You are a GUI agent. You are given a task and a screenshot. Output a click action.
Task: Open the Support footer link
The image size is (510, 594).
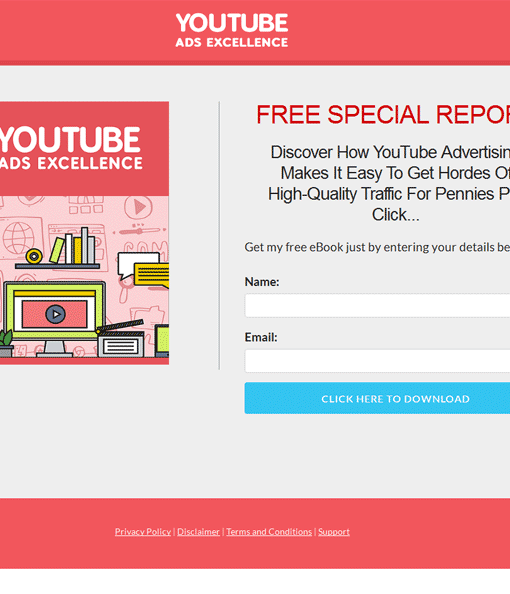coord(334,531)
